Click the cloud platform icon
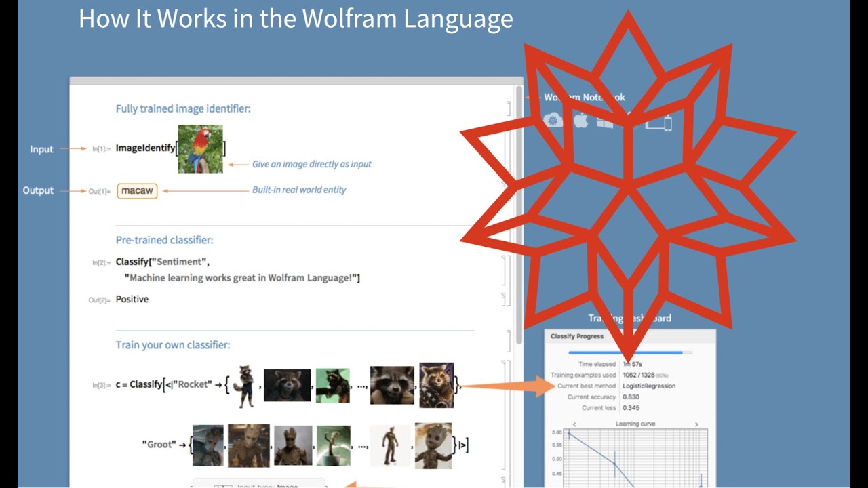 click(x=553, y=121)
